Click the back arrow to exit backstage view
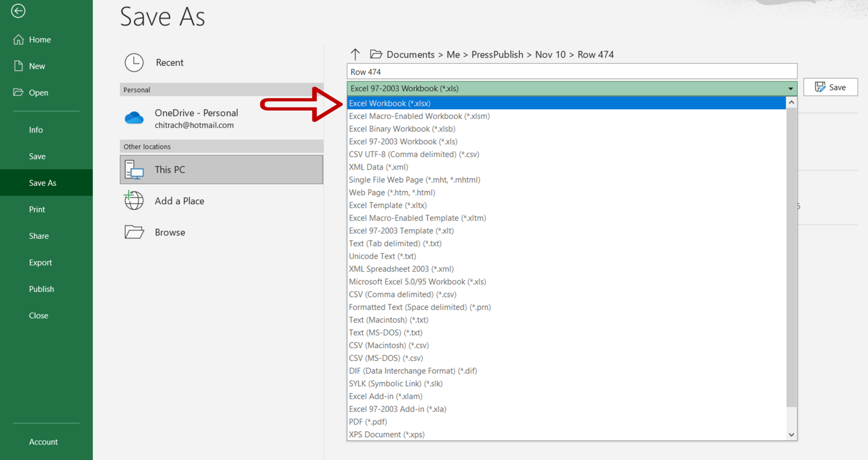This screenshot has width=868, height=460. click(x=18, y=11)
